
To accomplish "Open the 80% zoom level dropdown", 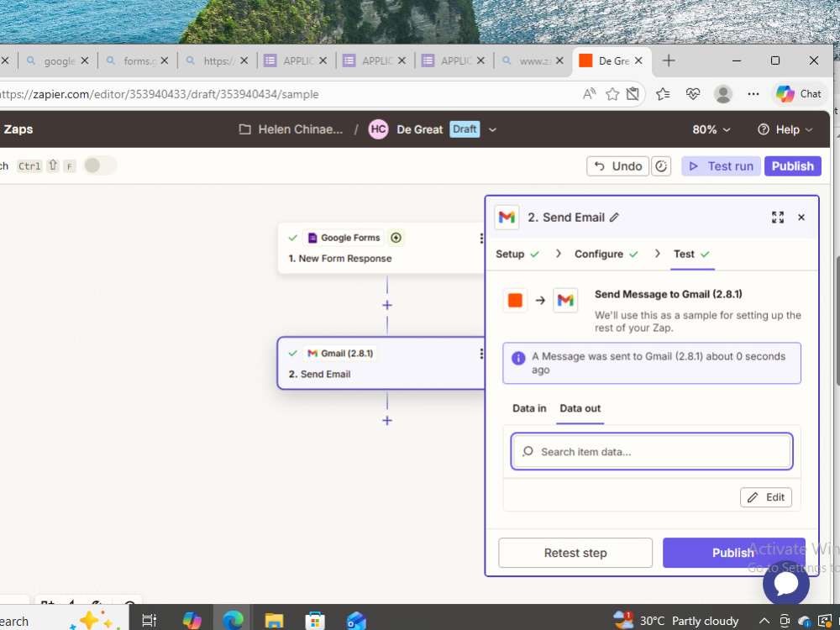I will (711, 129).
